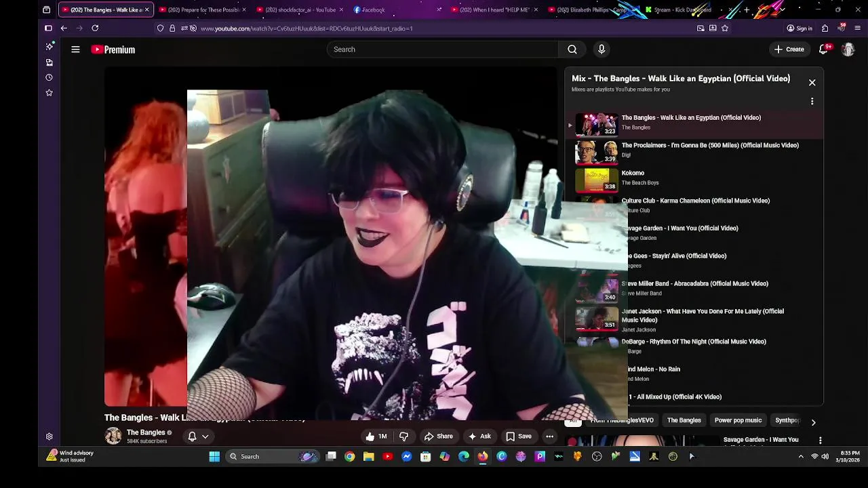Switch to the Prepare for These Possible tab
Screen dimensions: 868x488
(203, 9)
